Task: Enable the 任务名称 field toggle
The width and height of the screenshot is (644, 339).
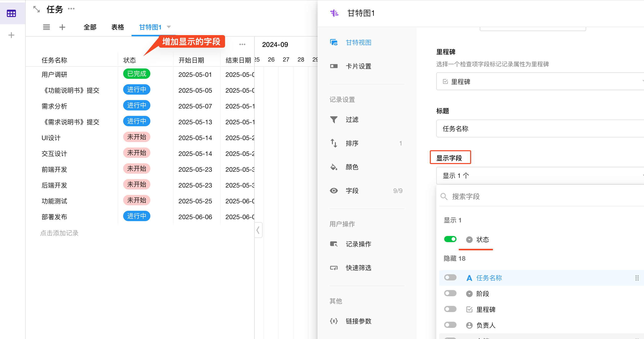Action: click(x=450, y=277)
